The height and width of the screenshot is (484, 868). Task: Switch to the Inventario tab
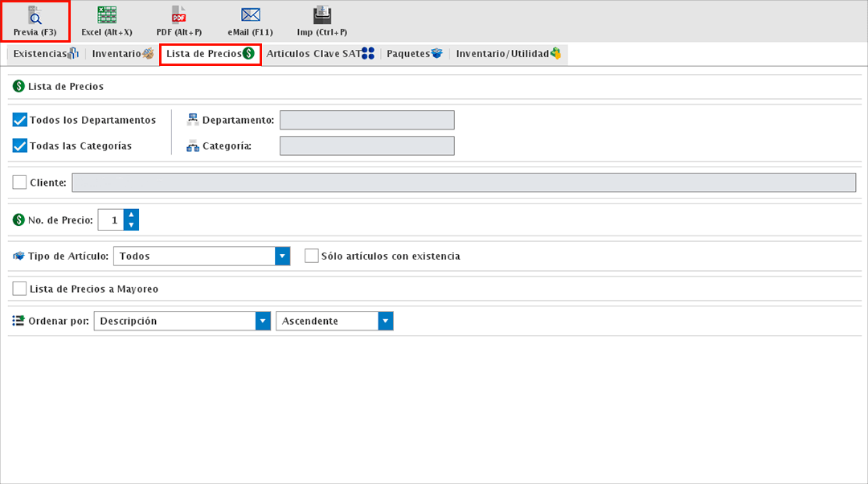point(122,54)
